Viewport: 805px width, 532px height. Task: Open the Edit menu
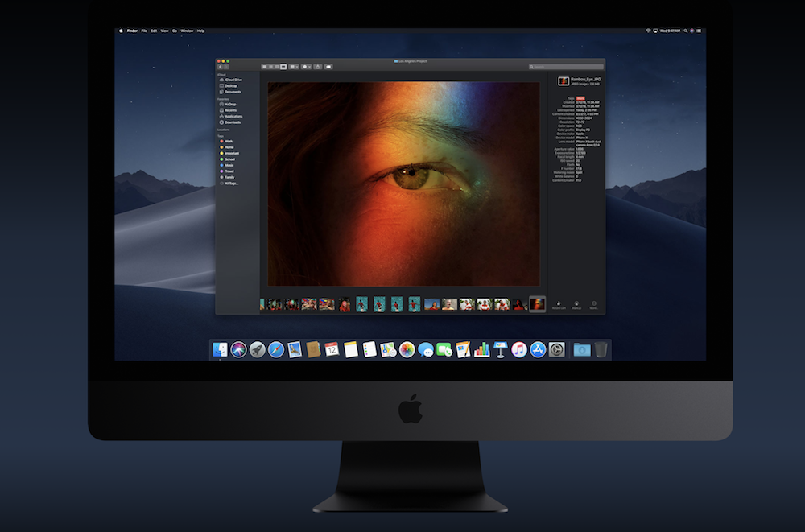point(154,31)
